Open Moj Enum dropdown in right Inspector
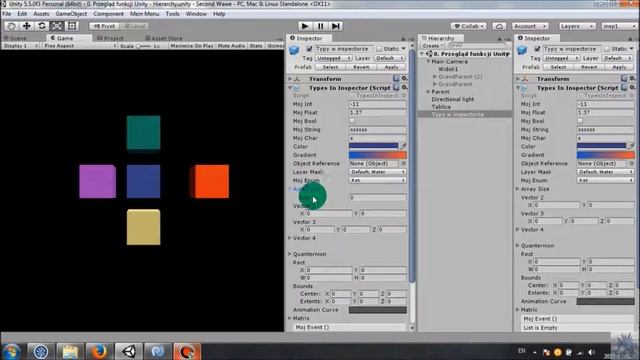Screen dimensions: 640x360 tap(606, 180)
